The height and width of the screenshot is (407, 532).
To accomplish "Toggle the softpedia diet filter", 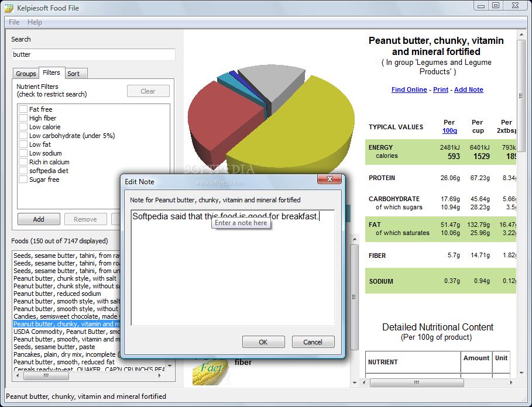I will tap(23, 171).
